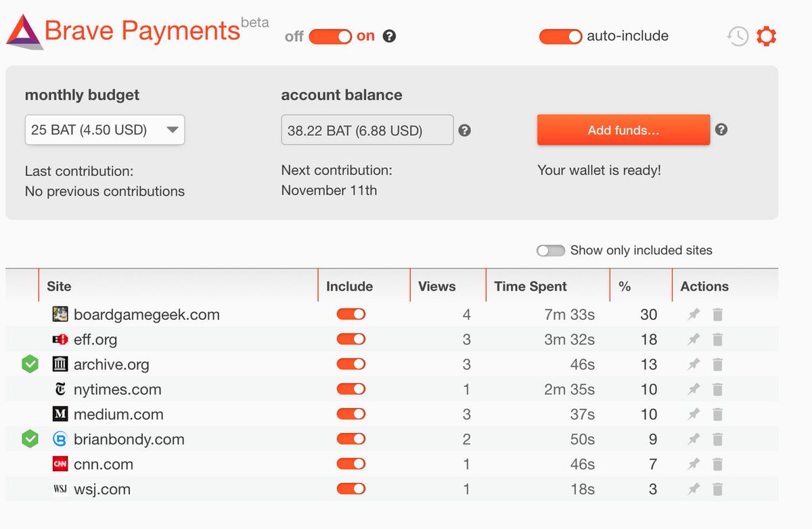Open advanced settings gear icon
Image resolution: width=812 pixels, height=529 pixels.
tap(766, 36)
